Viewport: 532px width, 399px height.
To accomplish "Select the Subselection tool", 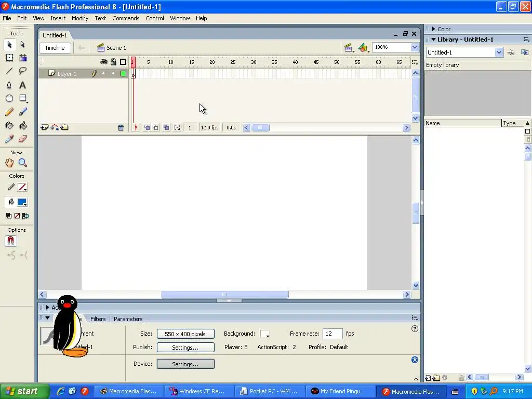I will tap(23, 45).
